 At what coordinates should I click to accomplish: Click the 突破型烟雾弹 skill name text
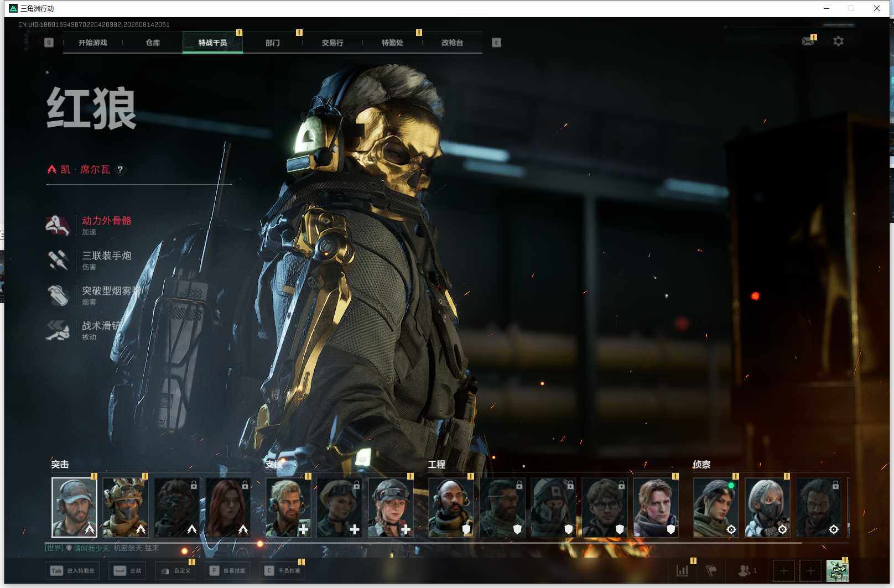pos(112,290)
